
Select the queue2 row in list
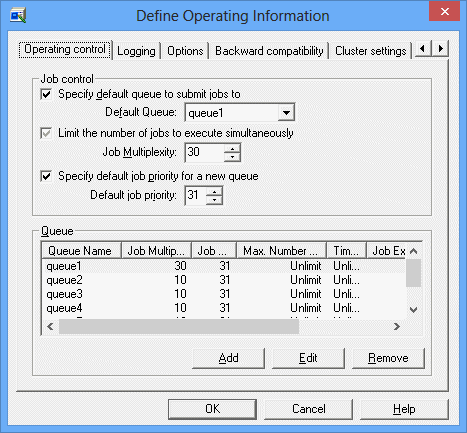(224, 280)
